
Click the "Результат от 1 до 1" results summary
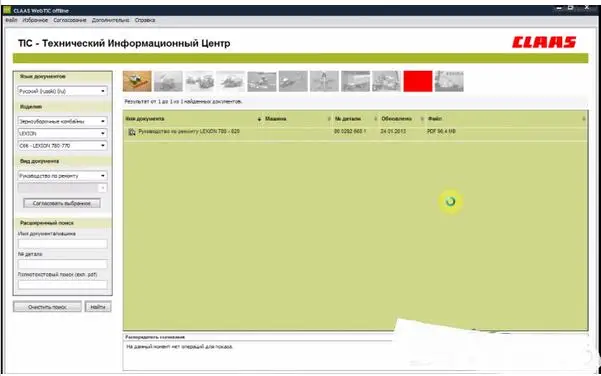[183, 102]
